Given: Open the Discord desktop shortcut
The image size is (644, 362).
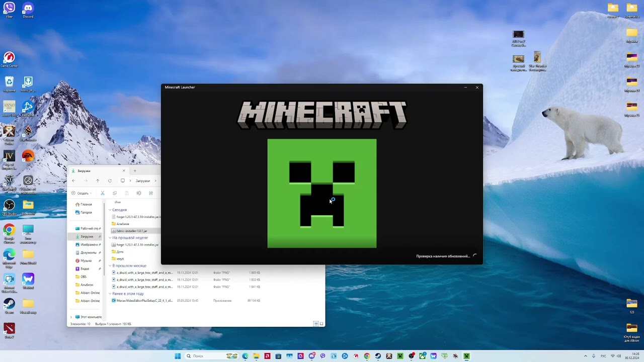Looking at the screenshot, I should (28, 10).
